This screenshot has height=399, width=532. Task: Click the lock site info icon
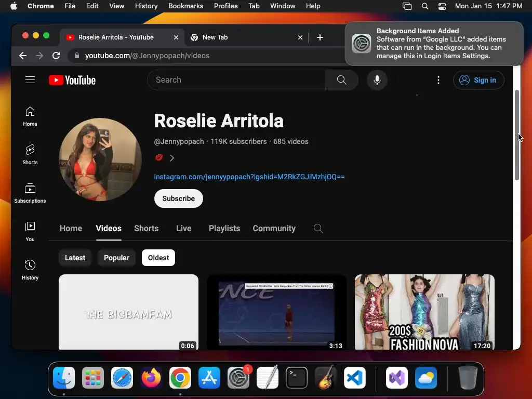(x=77, y=56)
